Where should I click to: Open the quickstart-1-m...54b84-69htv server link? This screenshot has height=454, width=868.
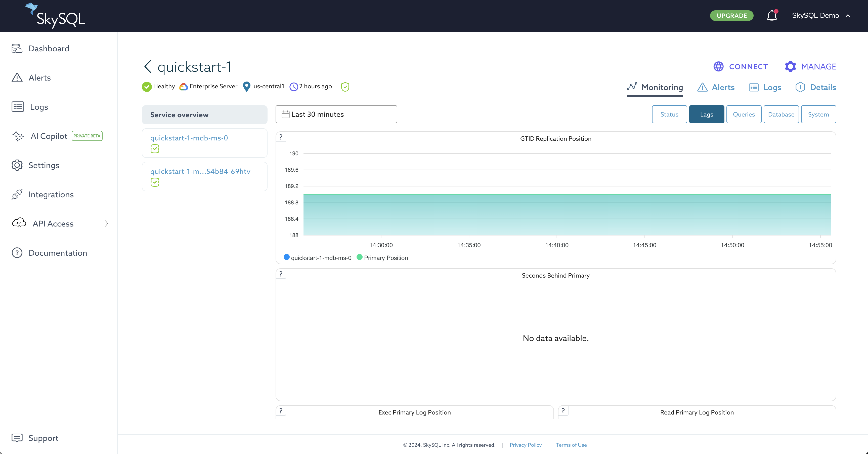coord(200,171)
